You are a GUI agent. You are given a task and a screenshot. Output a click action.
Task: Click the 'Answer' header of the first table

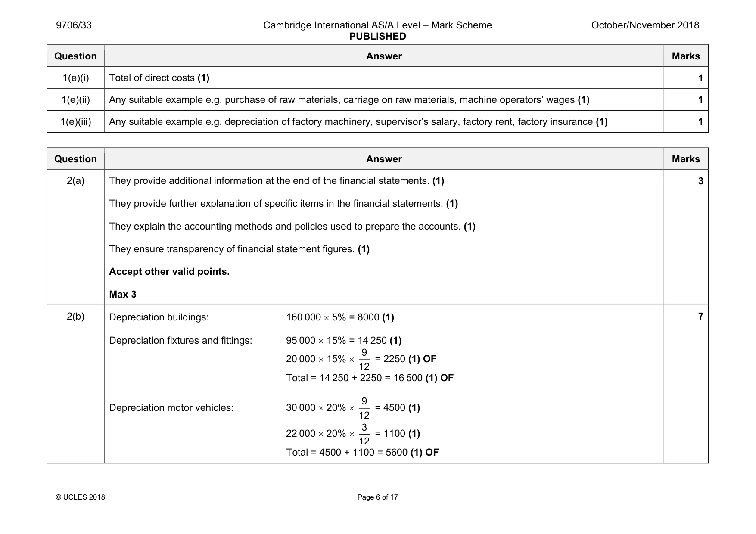pos(384,56)
